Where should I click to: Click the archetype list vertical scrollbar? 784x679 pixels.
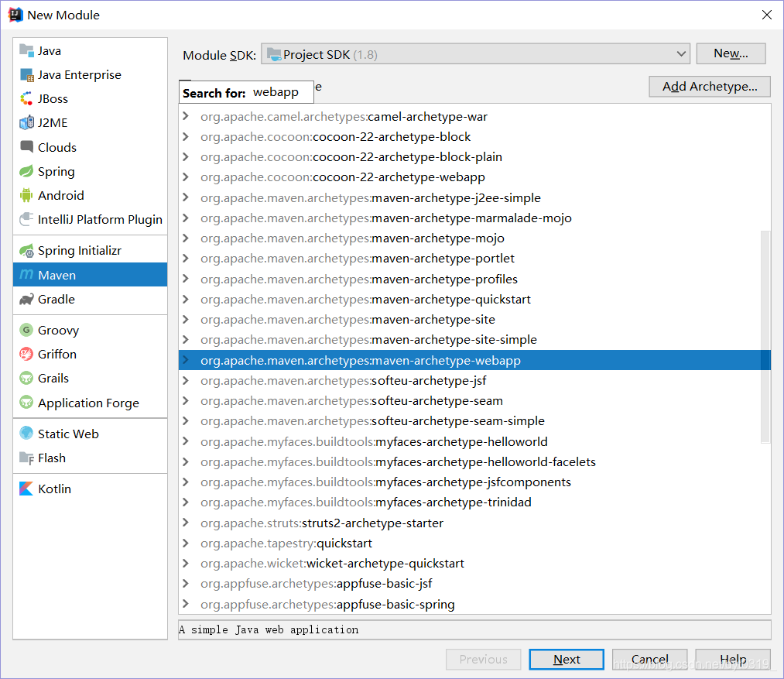[x=765, y=337]
